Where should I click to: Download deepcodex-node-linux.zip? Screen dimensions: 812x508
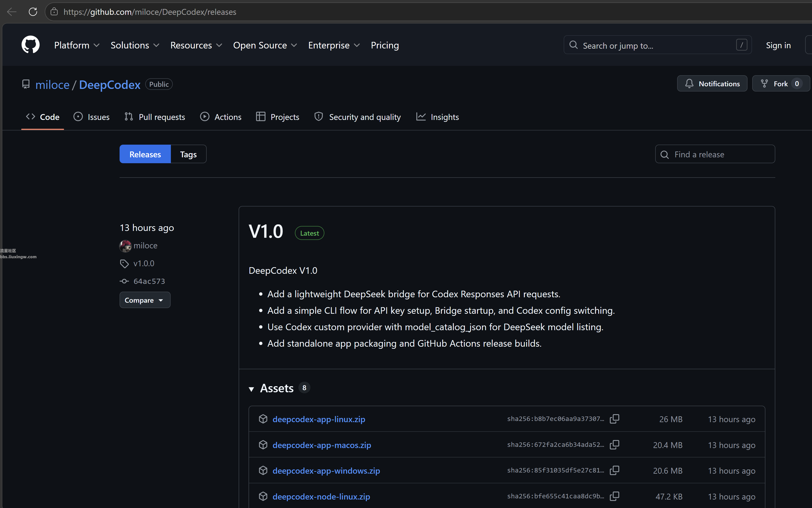pos(321,496)
